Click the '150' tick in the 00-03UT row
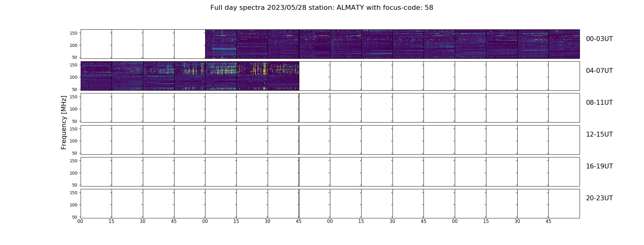 coord(74,33)
